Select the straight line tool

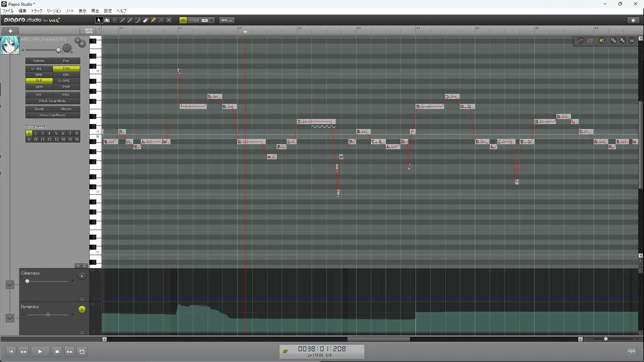pyautogui.click(x=130, y=20)
